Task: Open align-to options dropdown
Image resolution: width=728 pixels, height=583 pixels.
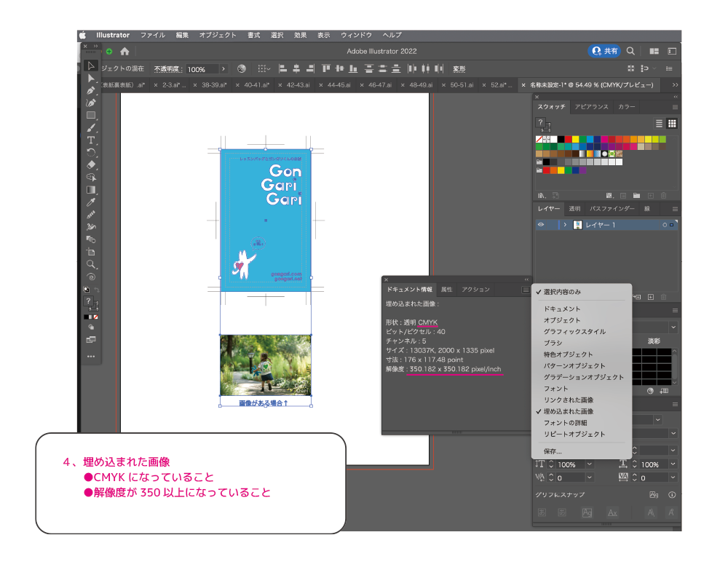Action: (x=264, y=68)
